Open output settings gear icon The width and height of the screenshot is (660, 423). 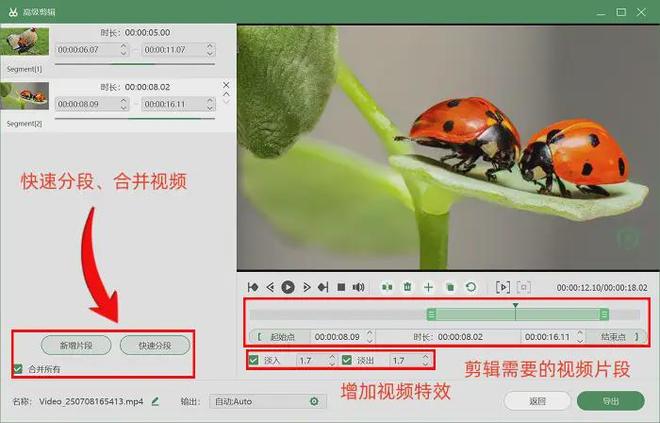pyautogui.click(x=314, y=401)
